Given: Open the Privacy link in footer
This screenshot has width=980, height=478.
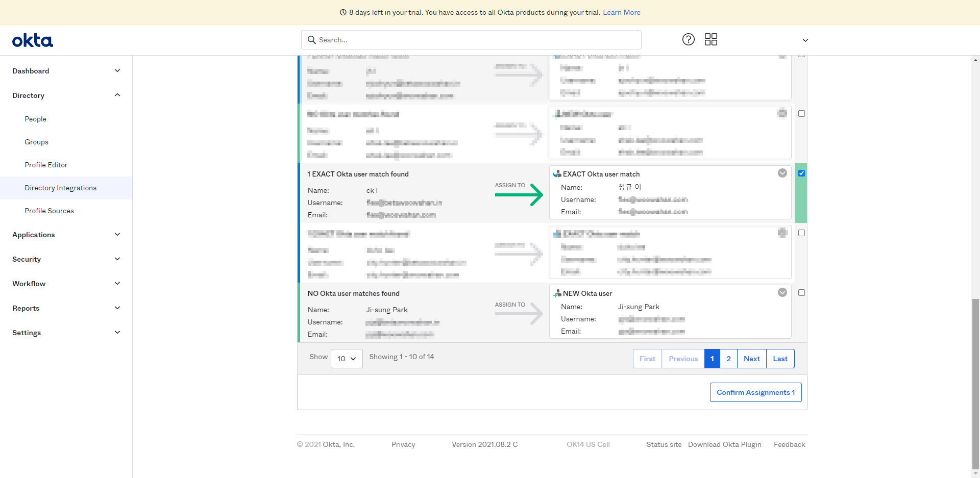Looking at the screenshot, I should pos(403,444).
